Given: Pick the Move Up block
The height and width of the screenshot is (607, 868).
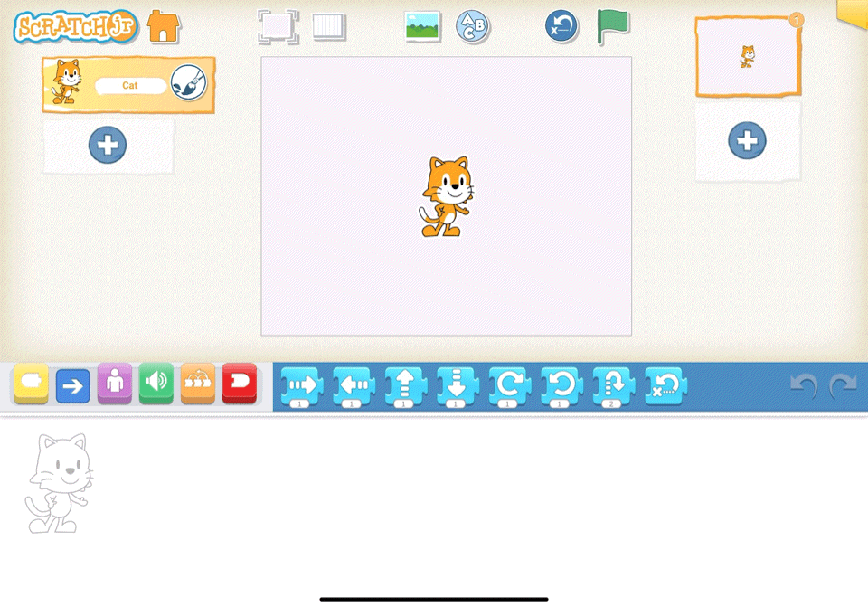Looking at the screenshot, I should [406, 386].
